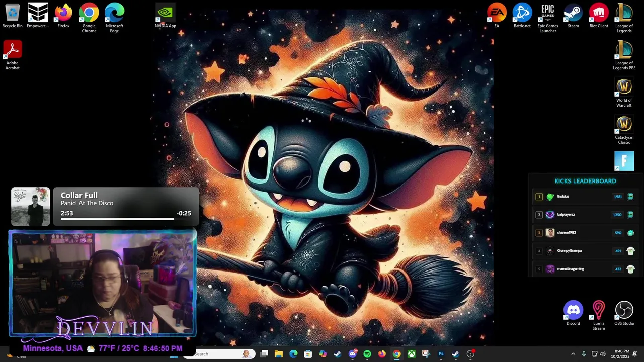The height and width of the screenshot is (362, 644).
Task: Open the Xbox app in the taskbar
Action: [x=412, y=354]
